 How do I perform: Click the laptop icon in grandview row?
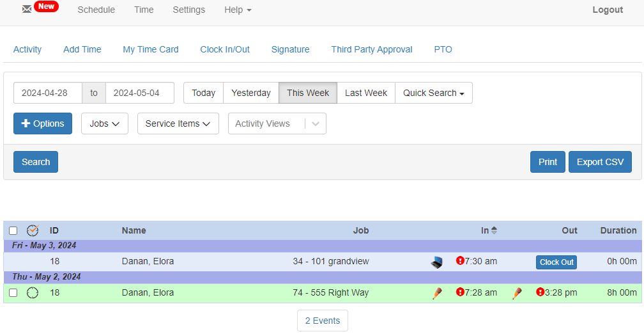437,262
